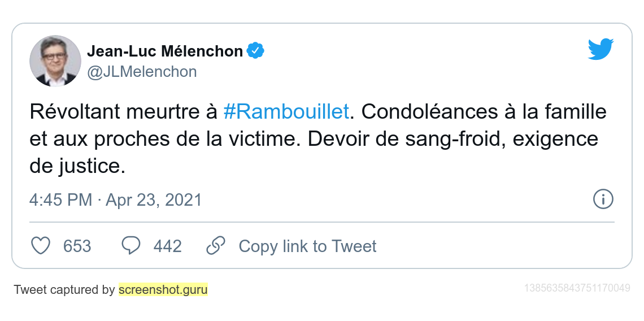Click Jean-Luc Mélenchon's profile picture
The width and height of the screenshot is (644, 321).
click(55, 60)
